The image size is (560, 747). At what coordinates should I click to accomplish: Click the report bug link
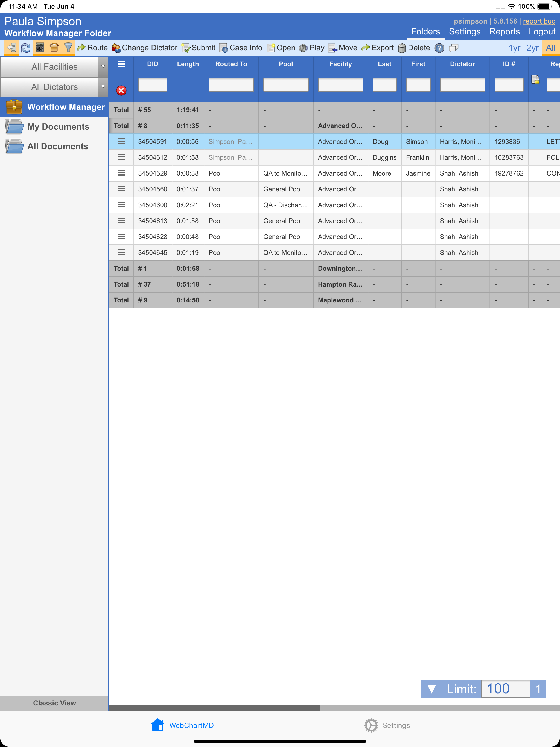click(x=539, y=21)
